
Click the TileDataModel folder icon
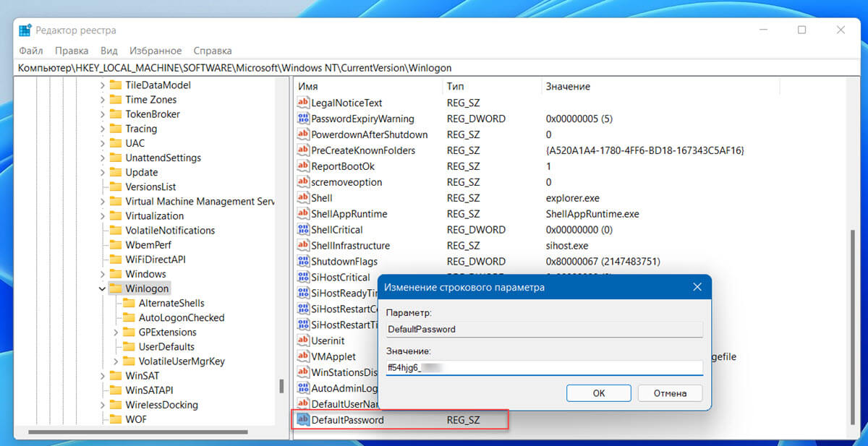click(115, 85)
